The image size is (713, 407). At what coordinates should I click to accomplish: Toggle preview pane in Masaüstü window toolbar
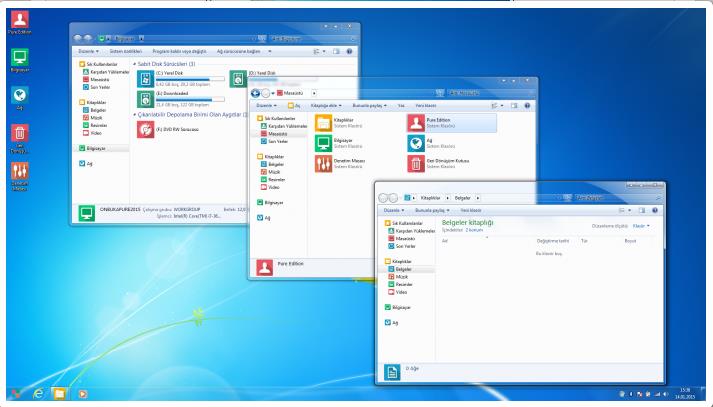point(514,106)
